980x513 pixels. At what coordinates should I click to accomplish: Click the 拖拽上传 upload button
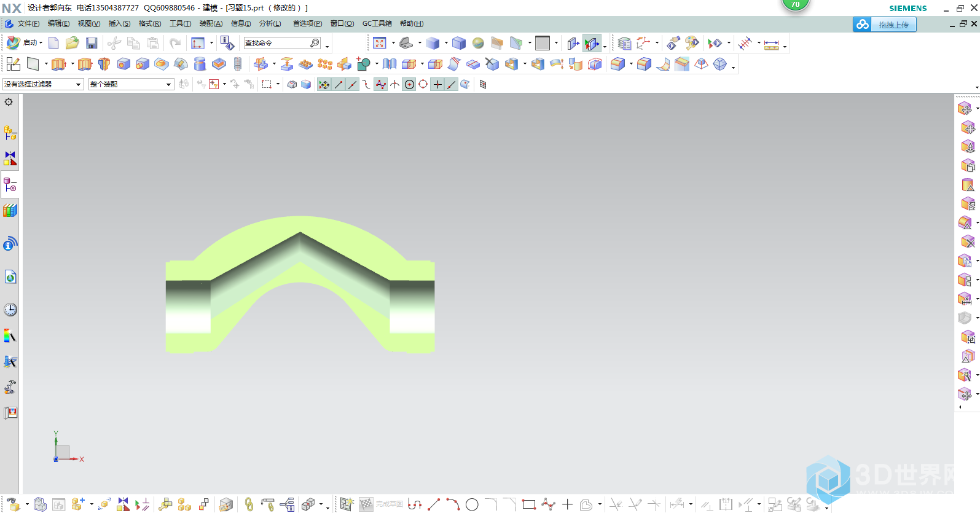[x=884, y=25]
